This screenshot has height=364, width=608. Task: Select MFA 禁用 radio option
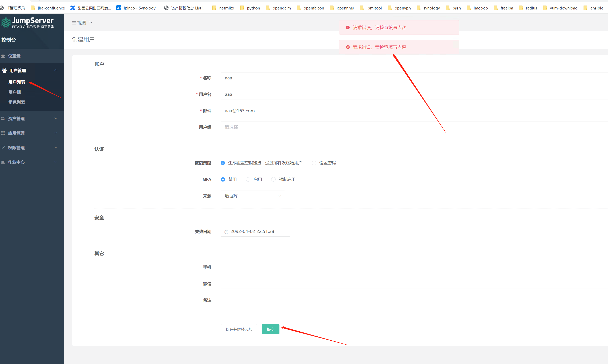(223, 179)
